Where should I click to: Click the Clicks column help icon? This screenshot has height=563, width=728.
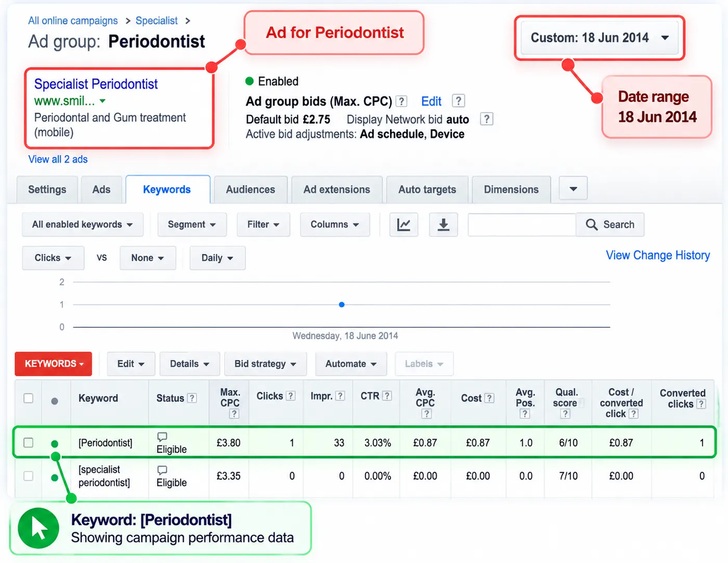click(291, 396)
